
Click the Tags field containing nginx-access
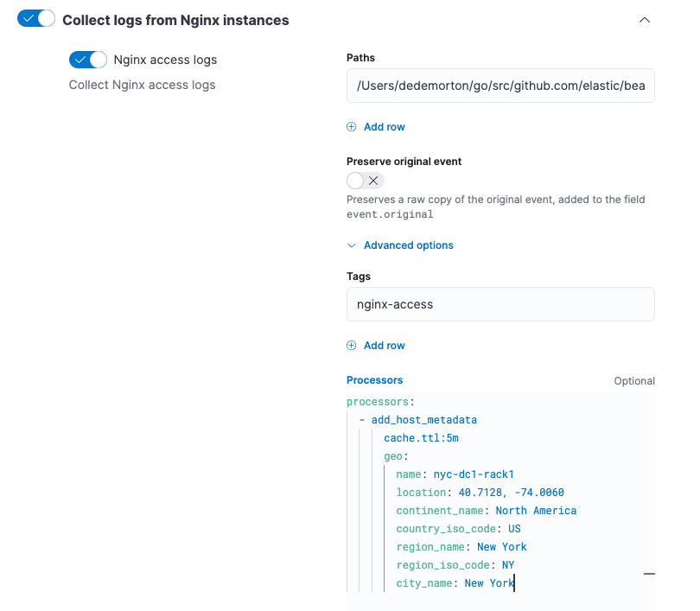[500, 304]
